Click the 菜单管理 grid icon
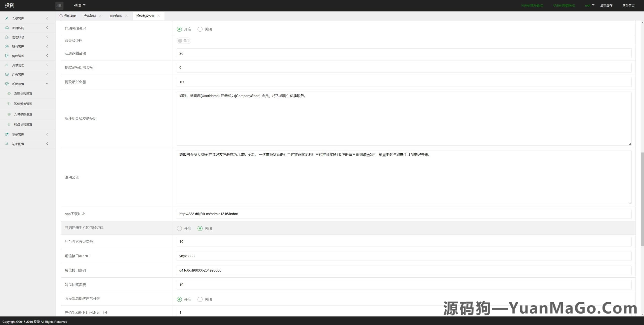This screenshot has height=325, width=644. (x=7, y=134)
